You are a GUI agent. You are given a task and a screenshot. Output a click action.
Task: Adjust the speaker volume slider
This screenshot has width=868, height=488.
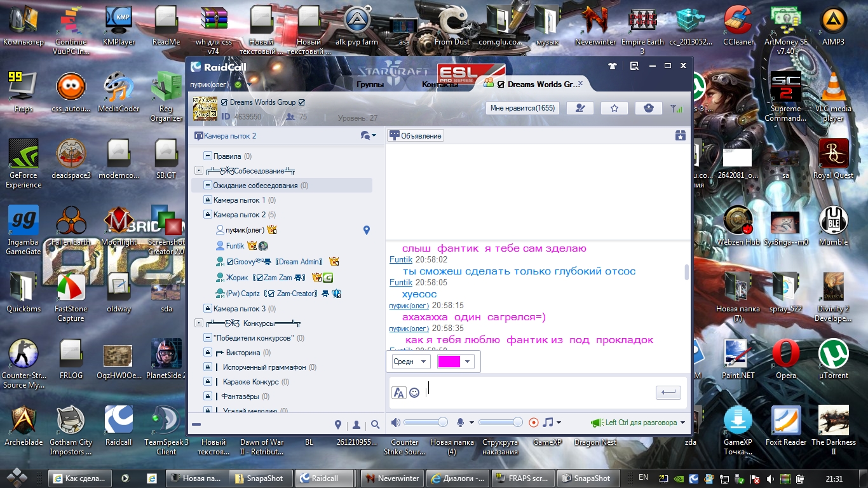pos(426,423)
